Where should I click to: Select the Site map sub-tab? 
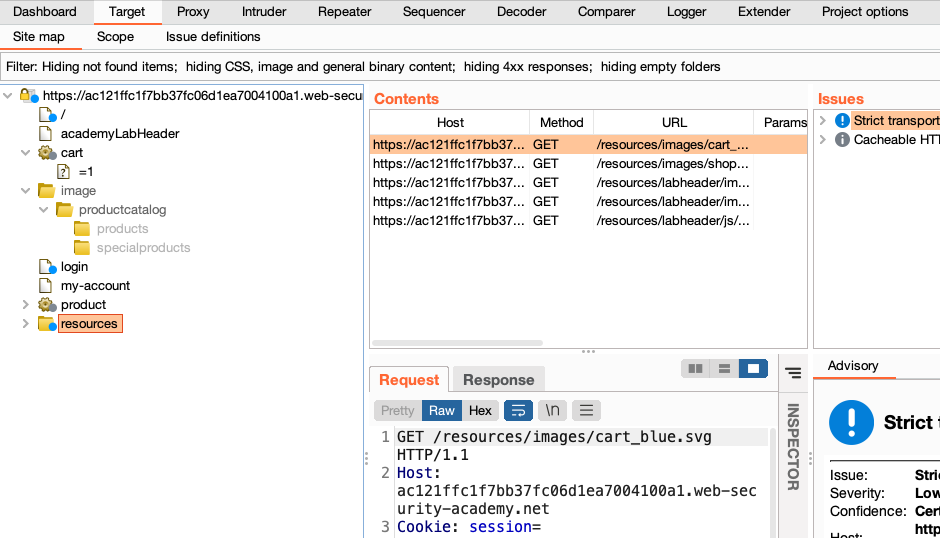coord(39,37)
